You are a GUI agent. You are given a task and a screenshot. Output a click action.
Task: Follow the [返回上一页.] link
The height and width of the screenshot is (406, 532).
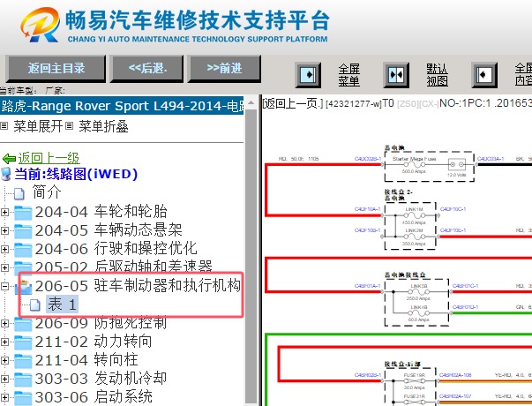point(292,103)
